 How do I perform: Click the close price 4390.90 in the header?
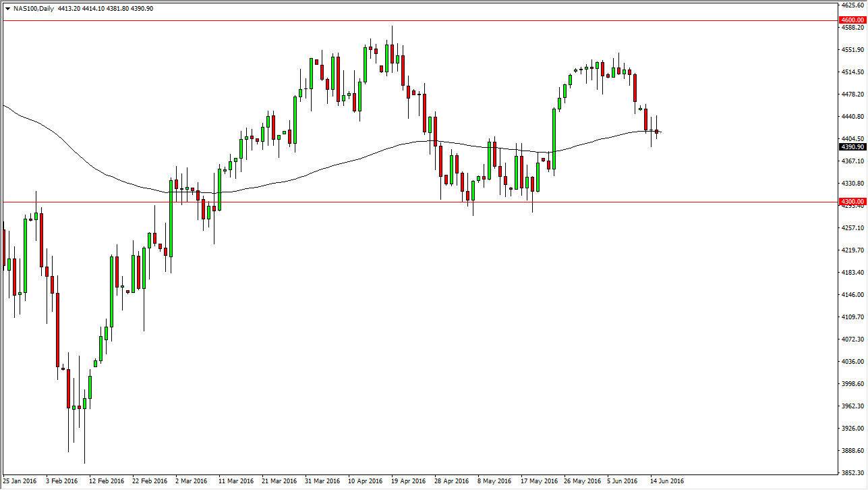pyautogui.click(x=143, y=9)
